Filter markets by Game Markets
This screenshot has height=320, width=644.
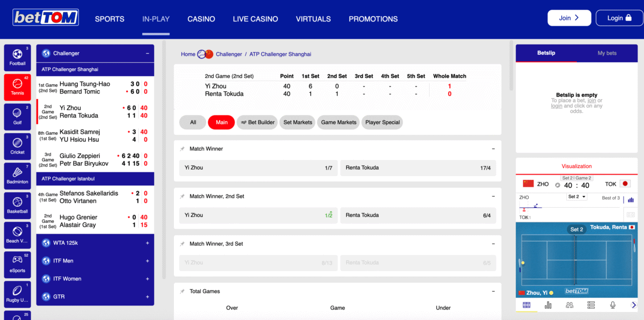click(339, 122)
